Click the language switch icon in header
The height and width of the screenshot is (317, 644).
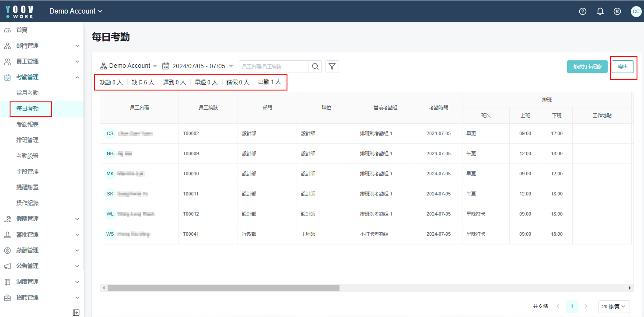coord(617,11)
